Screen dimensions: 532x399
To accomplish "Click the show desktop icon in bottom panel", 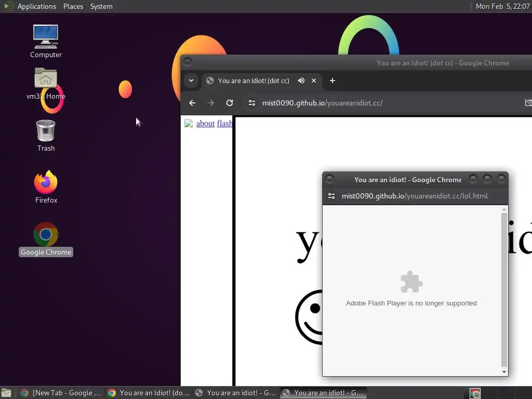I will 6,393.
